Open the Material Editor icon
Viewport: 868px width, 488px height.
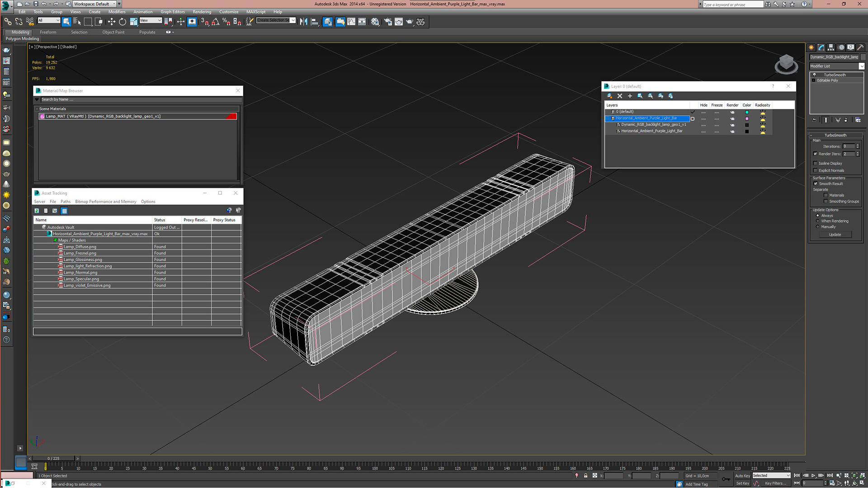(375, 21)
